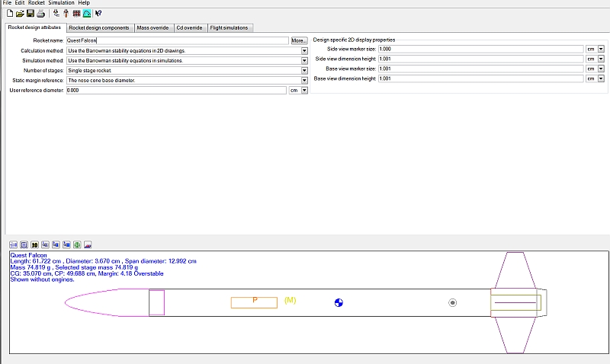610x364 pixels.
Task: Open the Calculation method dropdown
Action: 304,50
